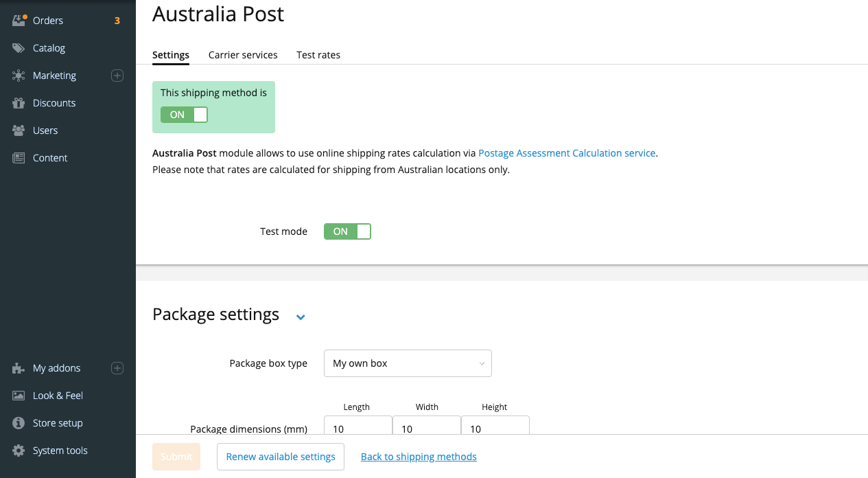Open the Test rates tab

click(318, 55)
